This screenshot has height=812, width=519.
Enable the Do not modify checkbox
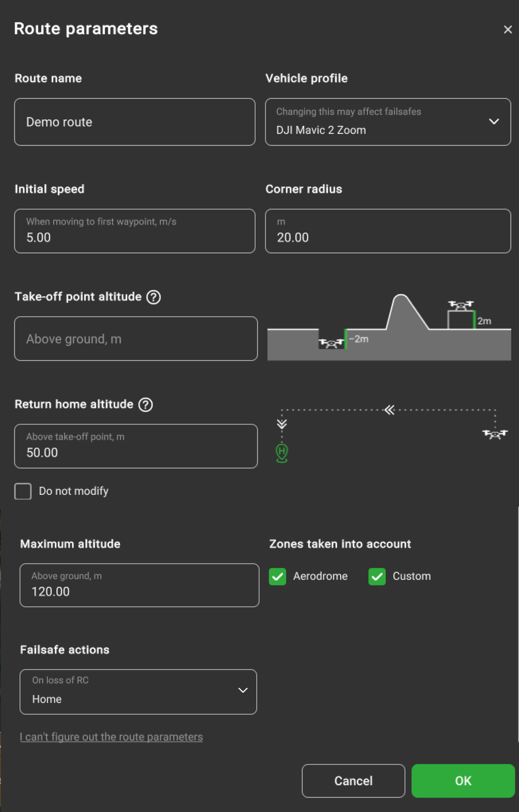click(x=23, y=491)
